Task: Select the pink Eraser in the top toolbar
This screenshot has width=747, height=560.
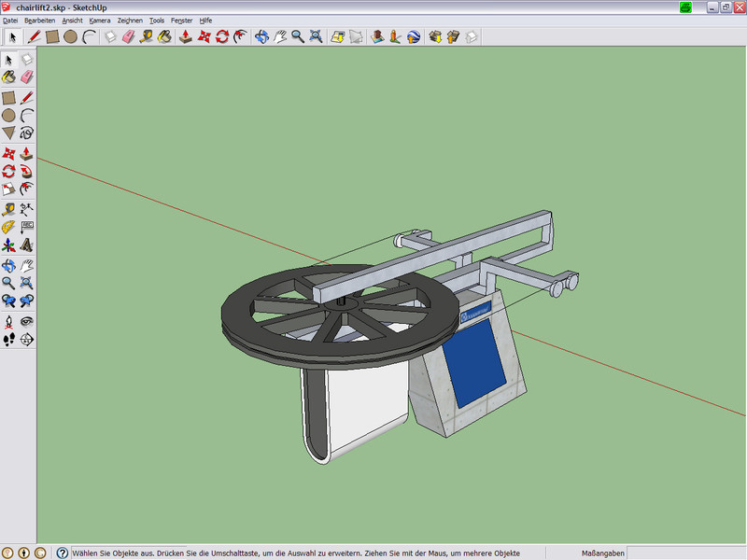Action: [129, 36]
